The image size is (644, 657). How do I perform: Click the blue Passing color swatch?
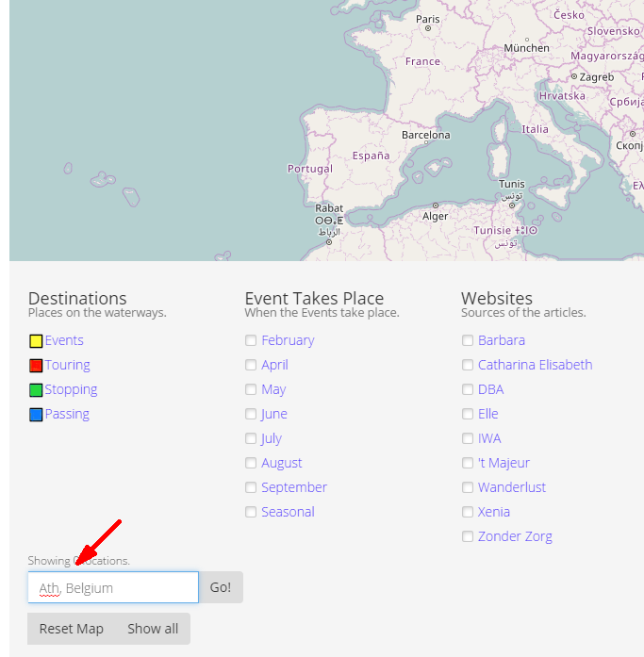pos(36,415)
